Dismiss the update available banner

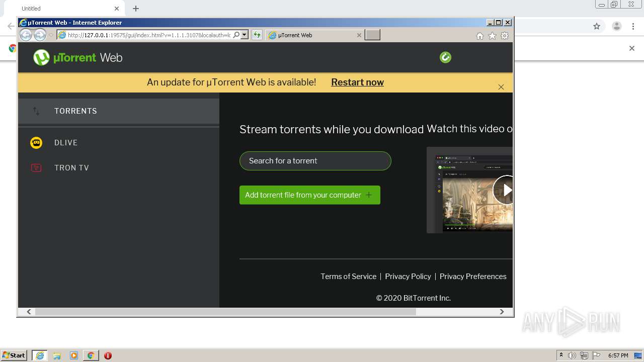pos(501,87)
